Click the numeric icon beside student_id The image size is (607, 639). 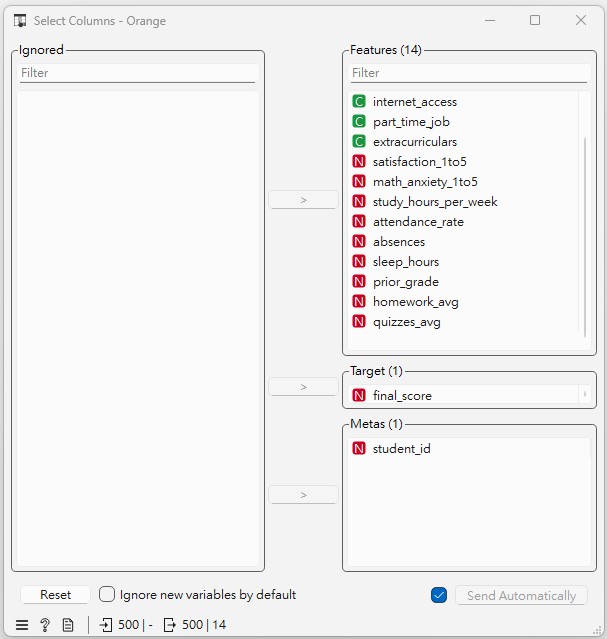coord(359,449)
